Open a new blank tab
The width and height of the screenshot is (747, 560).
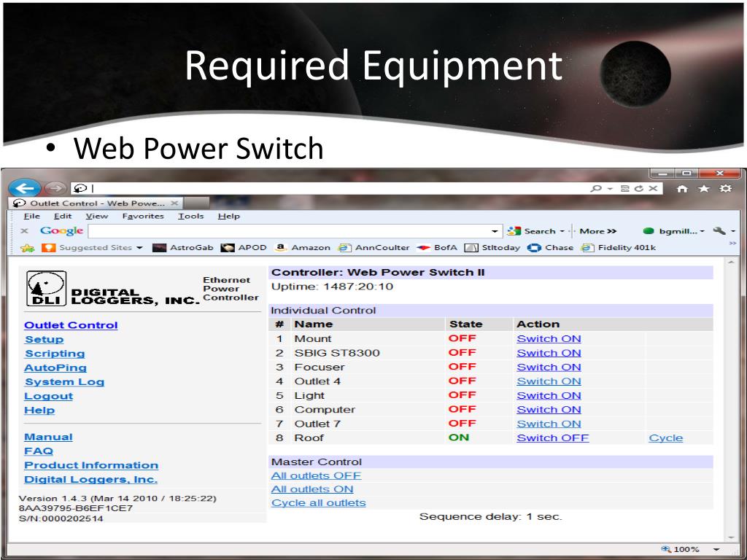pos(197,203)
